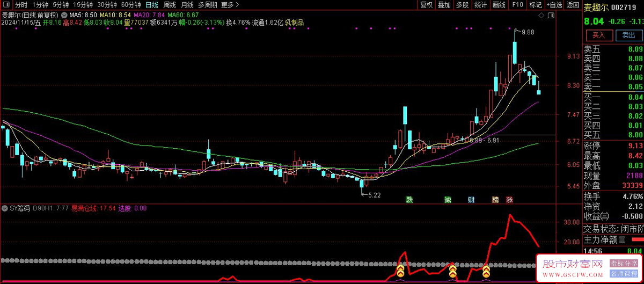Click the blue 卖出 sell button
Image resolution: width=644 pixels, height=284 pixels.
click(628, 35)
